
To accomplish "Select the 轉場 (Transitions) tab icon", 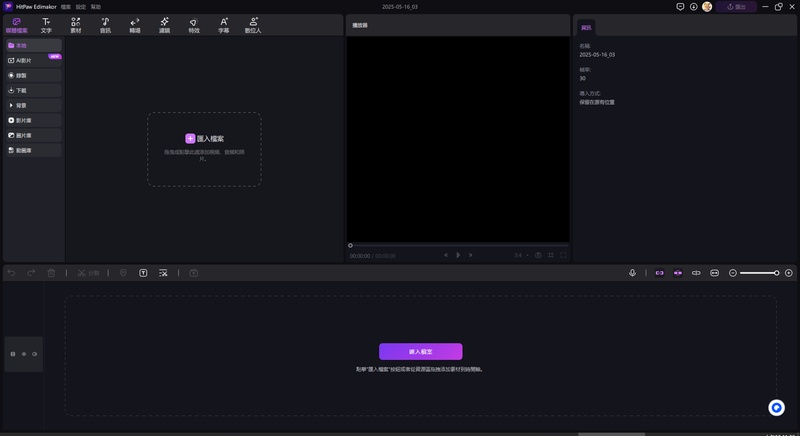I will [x=135, y=25].
